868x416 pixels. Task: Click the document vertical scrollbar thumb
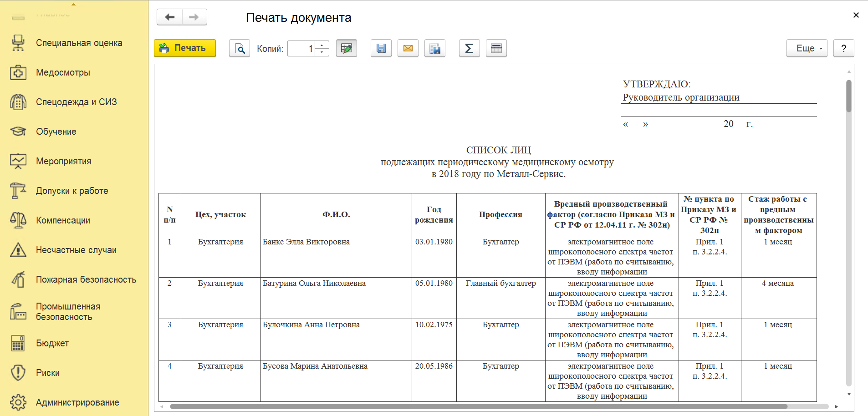point(849,96)
